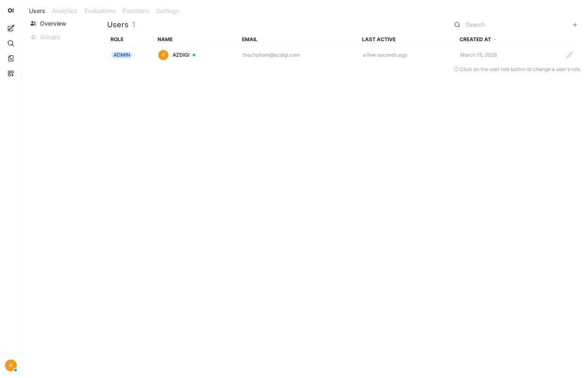The image size is (588, 378).
Task: Open the Settings tab
Action: coord(168,11)
